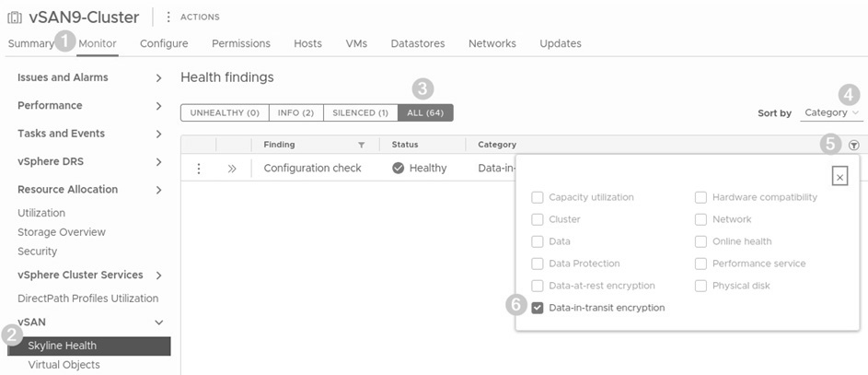Open the Configure tab
Viewport: 868px width, 375px height.
164,43
